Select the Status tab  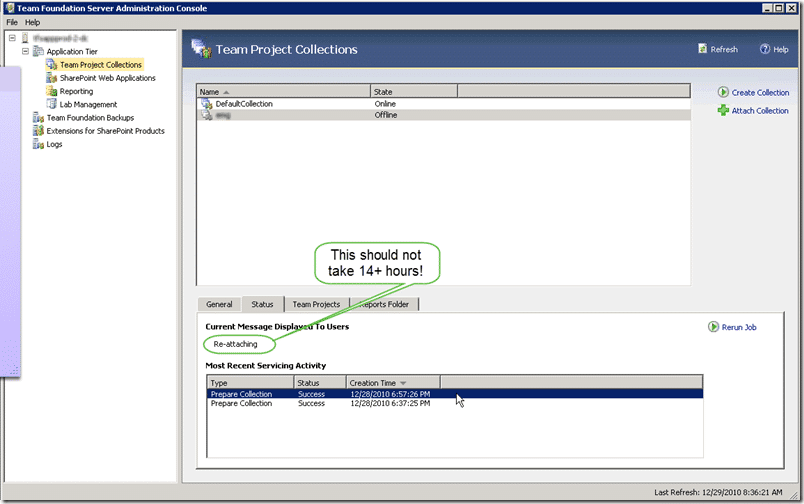(x=262, y=304)
